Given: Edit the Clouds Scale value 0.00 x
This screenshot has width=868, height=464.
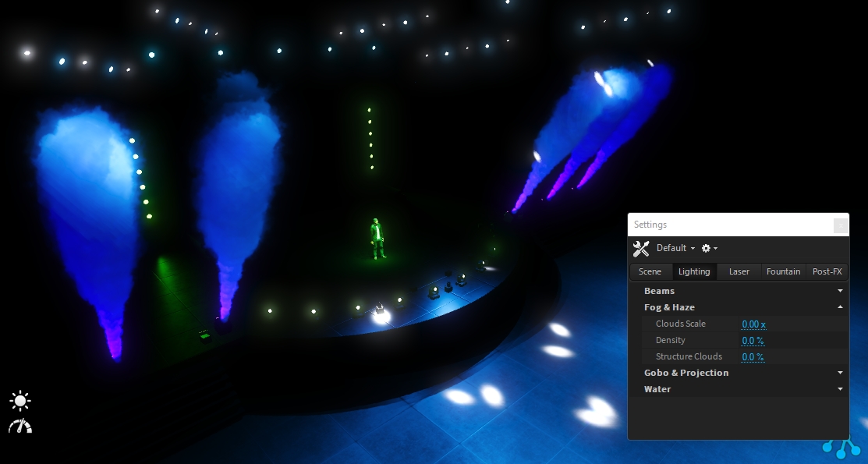Looking at the screenshot, I should (x=753, y=324).
